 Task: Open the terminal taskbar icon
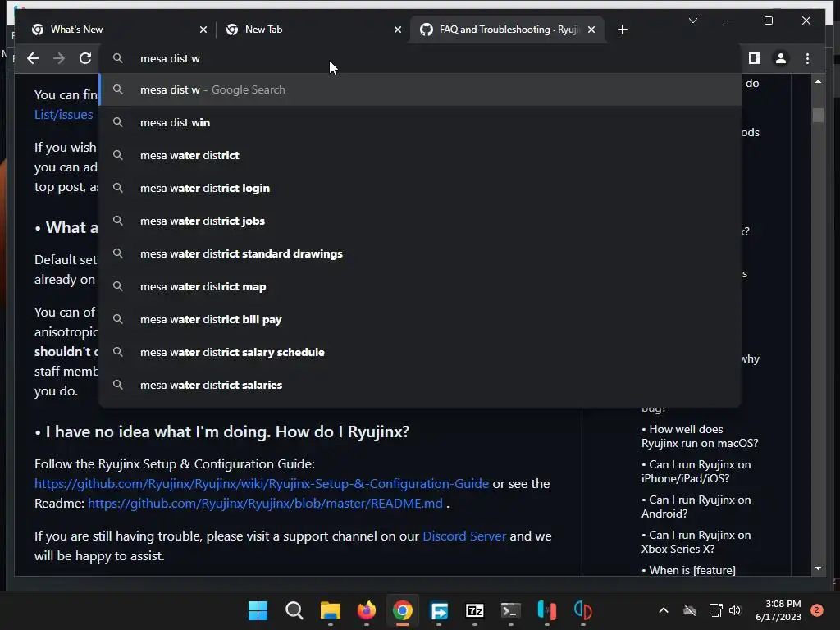click(510, 610)
